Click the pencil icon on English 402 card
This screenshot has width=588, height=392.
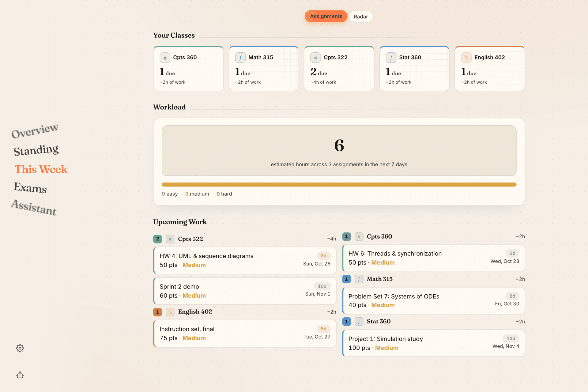(466, 58)
